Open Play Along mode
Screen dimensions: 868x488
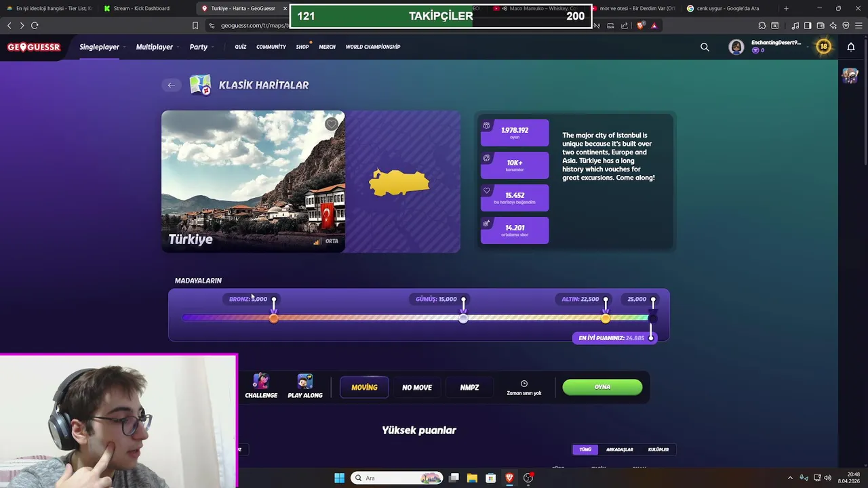(305, 386)
